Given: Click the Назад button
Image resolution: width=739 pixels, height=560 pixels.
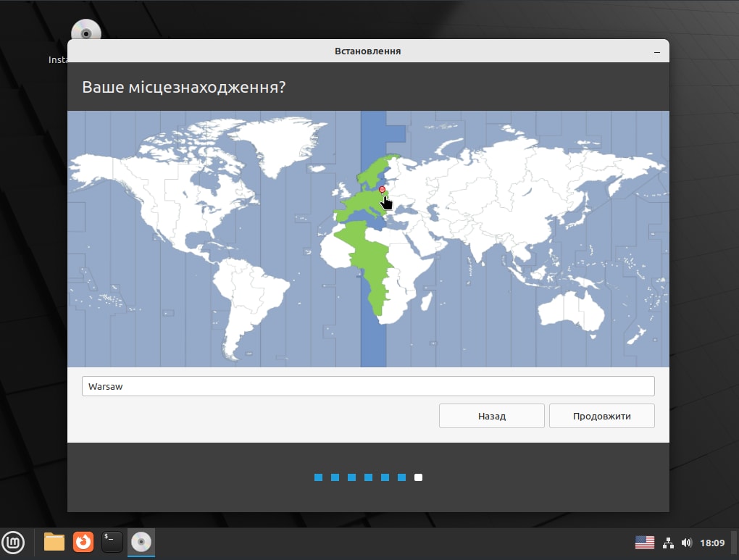Looking at the screenshot, I should click(x=491, y=416).
